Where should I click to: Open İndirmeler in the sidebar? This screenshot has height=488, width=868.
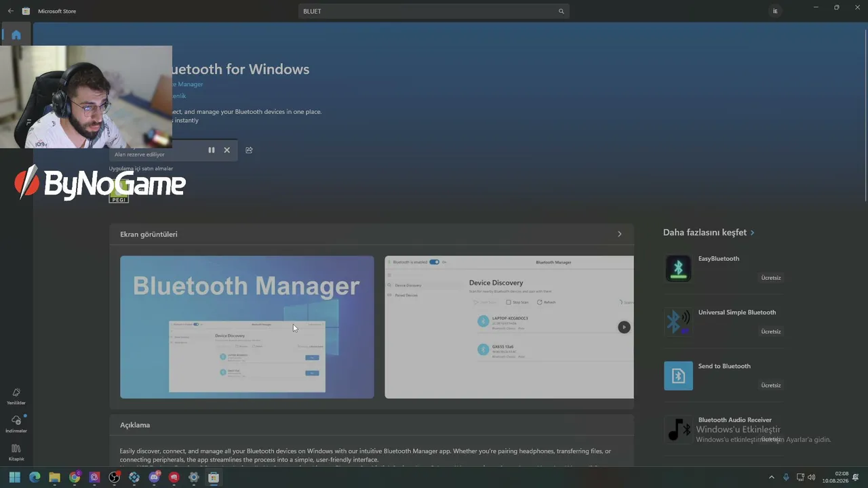pyautogui.click(x=16, y=424)
